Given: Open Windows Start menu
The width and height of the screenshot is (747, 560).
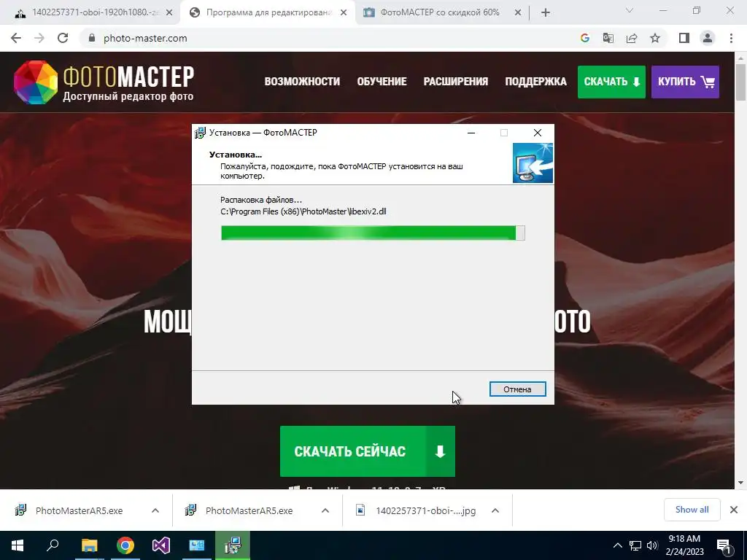Looking at the screenshot, I should [x=18, y=545].
